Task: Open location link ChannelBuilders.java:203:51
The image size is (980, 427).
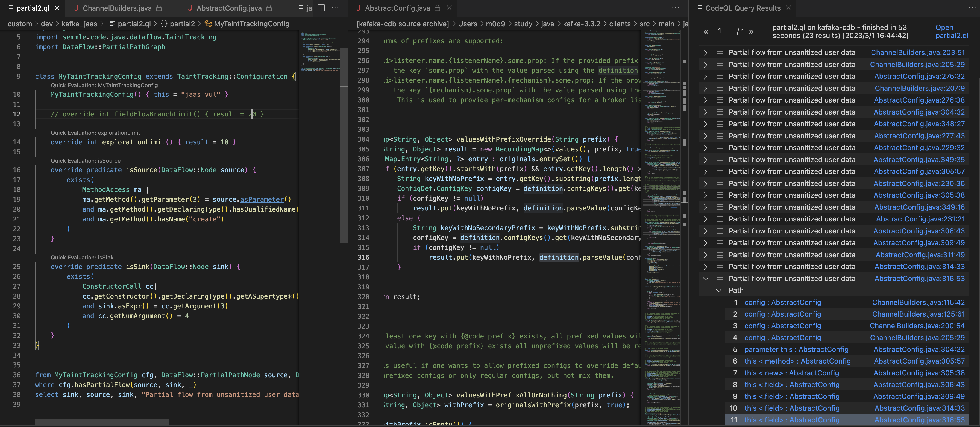Action: [918, 52]
